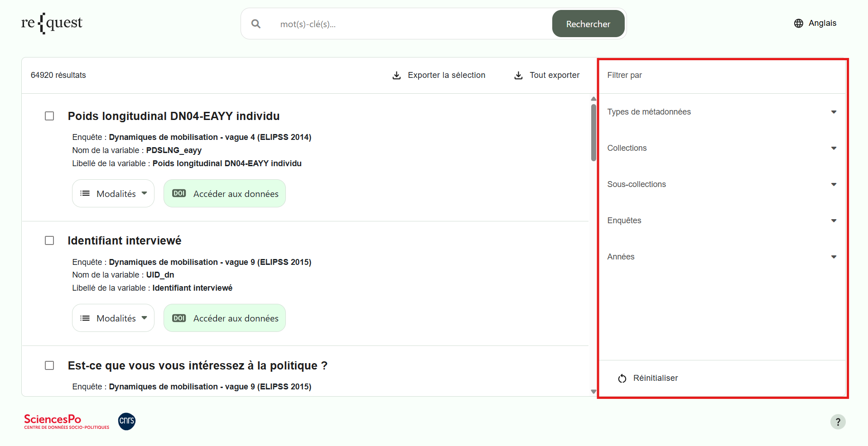Click the magnifying glass search icon

[x=256, y=24]
